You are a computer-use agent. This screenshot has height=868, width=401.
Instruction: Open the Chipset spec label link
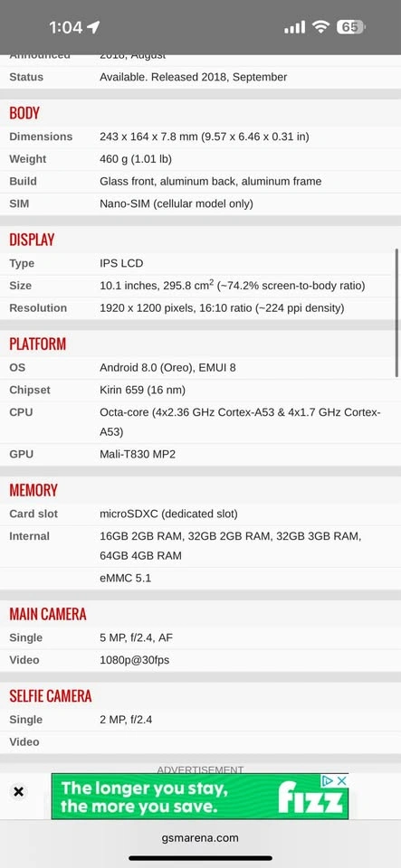tap(30, 390)
